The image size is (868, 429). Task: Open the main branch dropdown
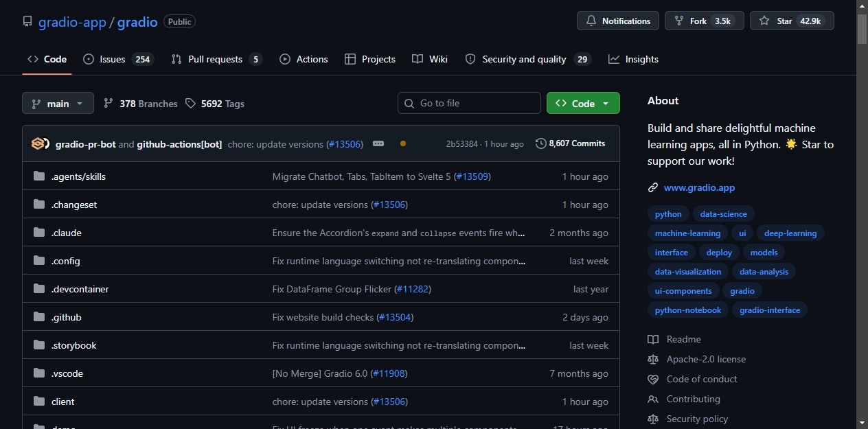(58, 103)
